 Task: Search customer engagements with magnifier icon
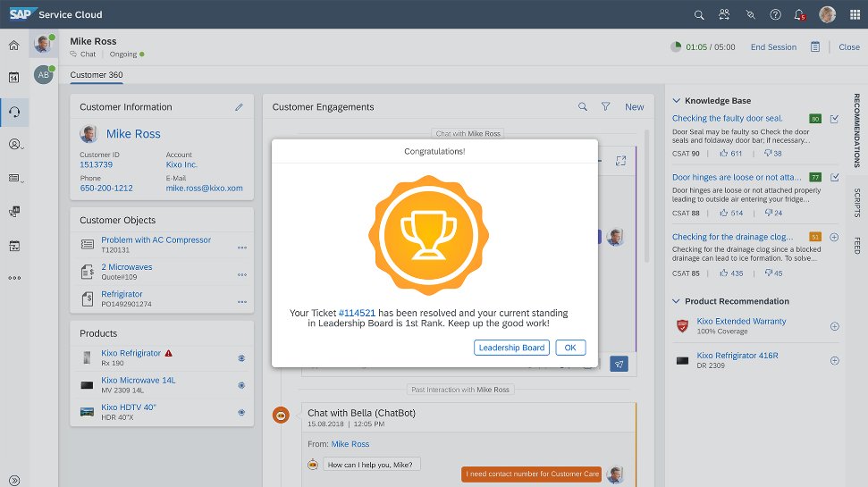tap(583, 107)
